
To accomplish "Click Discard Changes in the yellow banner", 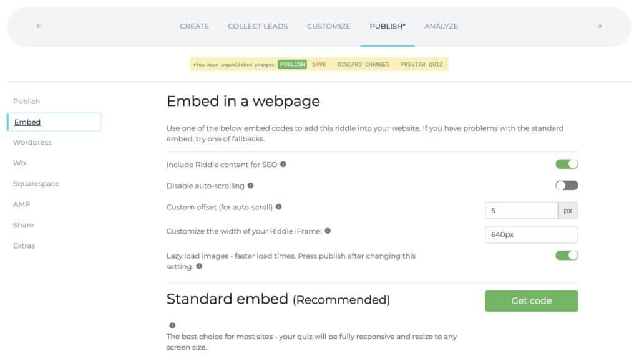I will click(x=363, y=64).
